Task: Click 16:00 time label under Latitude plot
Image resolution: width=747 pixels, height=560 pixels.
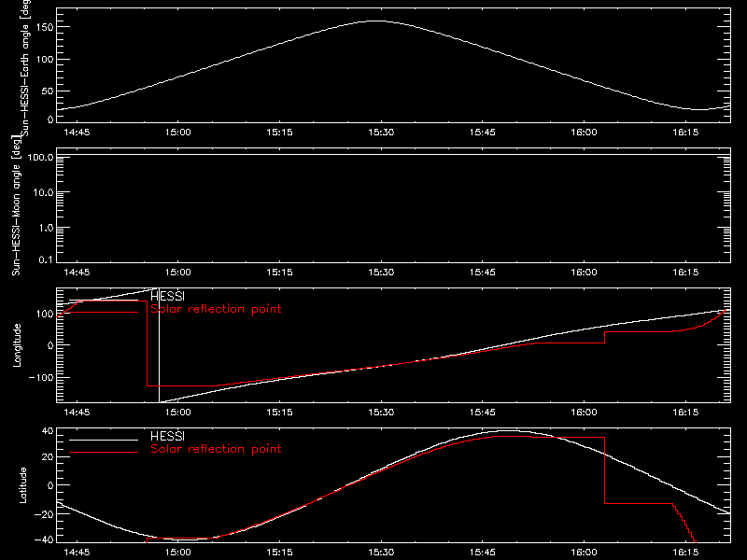Action: [585, 553]
